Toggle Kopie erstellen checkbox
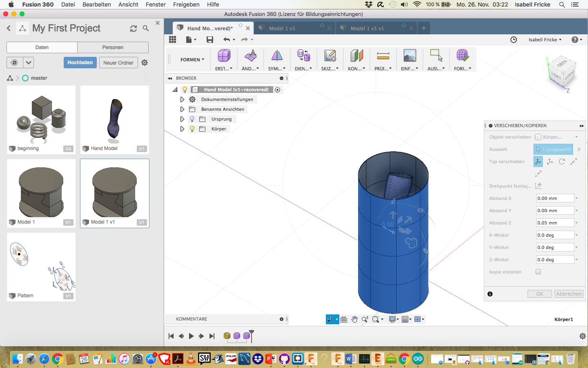Viewport: 588px width, 368px height. (x=538, y=272)
